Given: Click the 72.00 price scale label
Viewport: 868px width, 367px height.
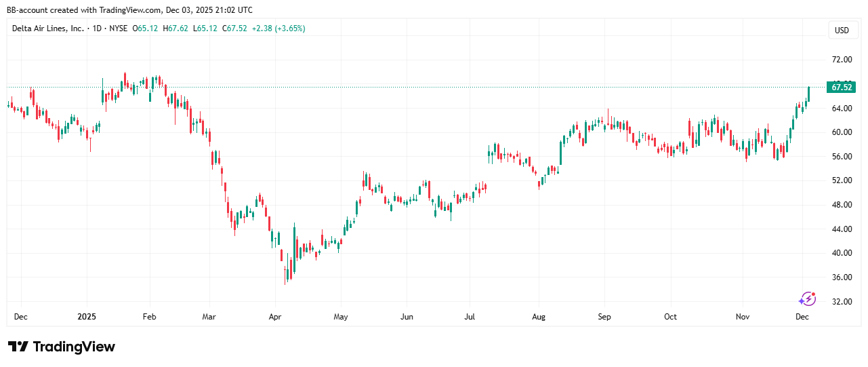Looking at the screenshot, I should (842, 60).
